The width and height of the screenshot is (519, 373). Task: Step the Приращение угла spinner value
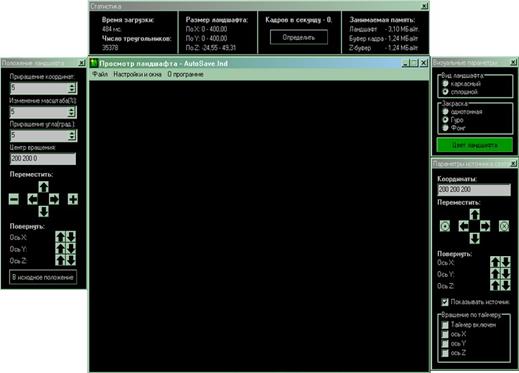click(72, 135)
